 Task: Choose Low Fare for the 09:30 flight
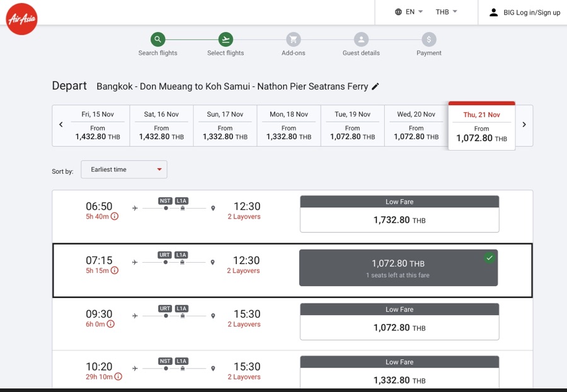(x=399, y=322)
